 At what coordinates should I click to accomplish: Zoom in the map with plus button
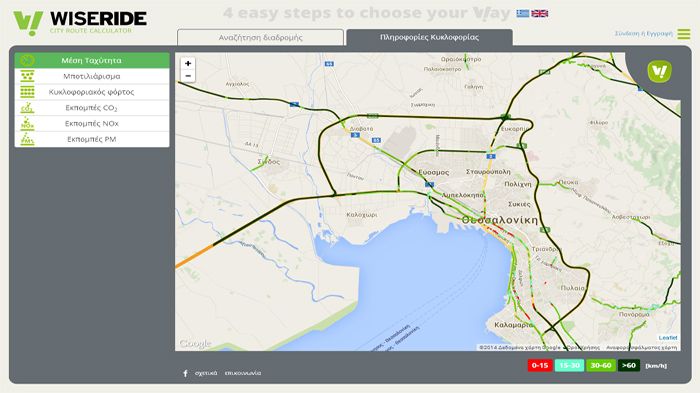(x=188, y=63)
